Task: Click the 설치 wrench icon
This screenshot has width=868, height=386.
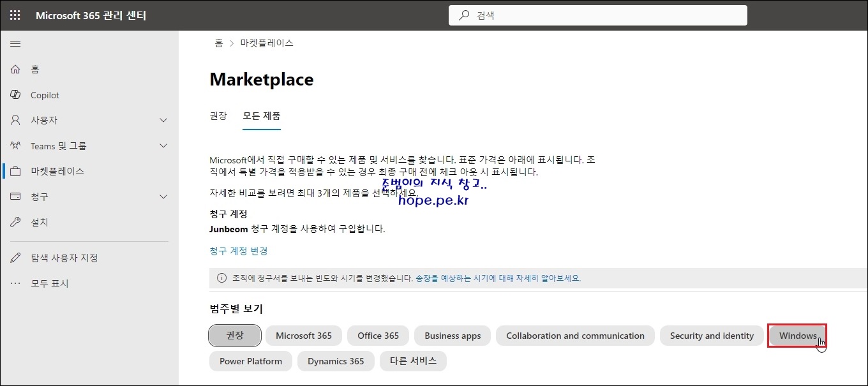Action: click(x=16, y=222)
